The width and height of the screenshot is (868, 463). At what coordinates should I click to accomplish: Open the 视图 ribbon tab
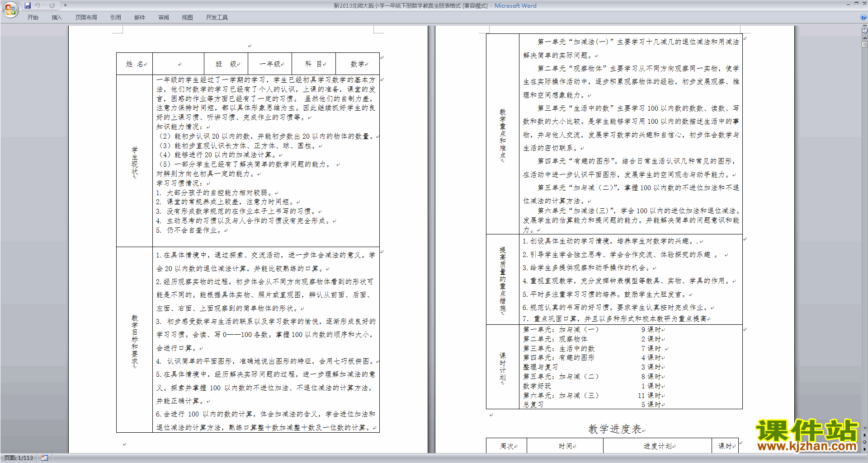(188, 17)
